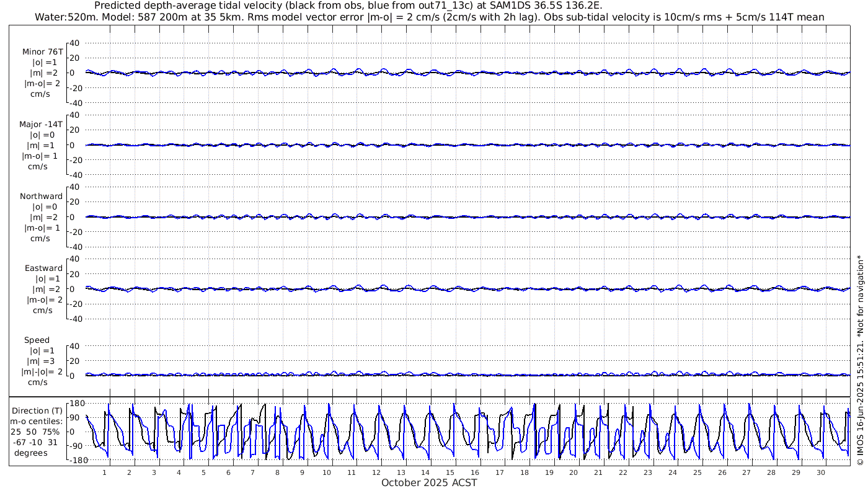Click day 27 label on the date axis
The width and height of the screenshot is (868, 496).
coord(746,472)
